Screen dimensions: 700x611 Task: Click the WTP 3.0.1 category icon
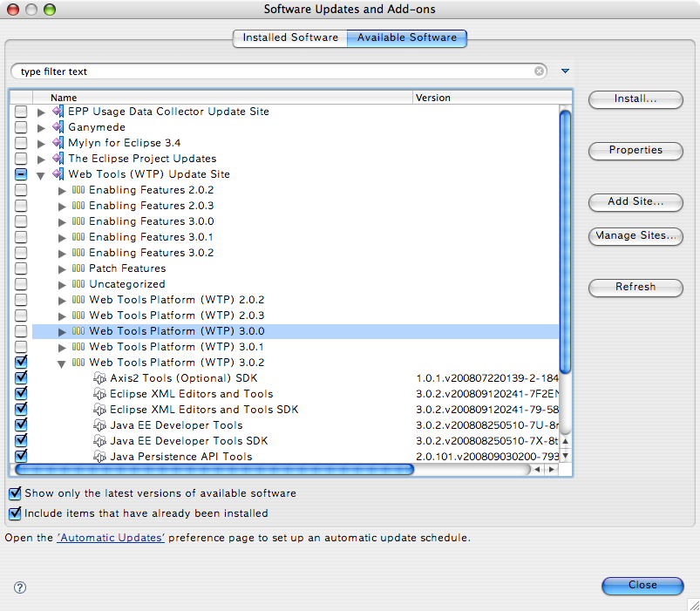pyautogui.click(x=78, y=347)
